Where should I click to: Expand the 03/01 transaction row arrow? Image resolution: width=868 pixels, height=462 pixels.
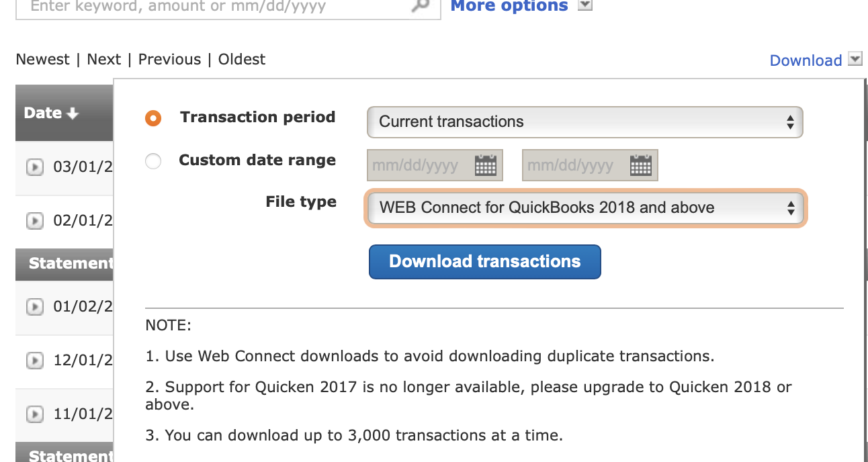click(x=34, y=167)
